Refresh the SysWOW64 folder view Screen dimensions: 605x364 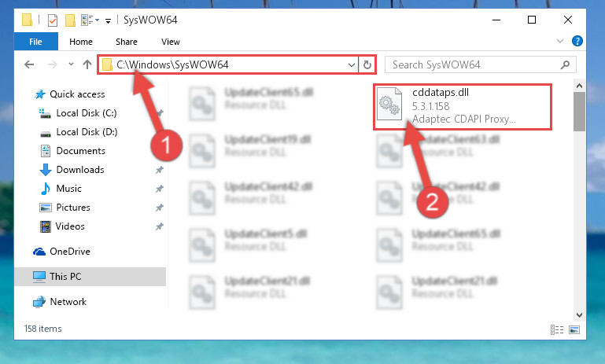tap(367, 64)
